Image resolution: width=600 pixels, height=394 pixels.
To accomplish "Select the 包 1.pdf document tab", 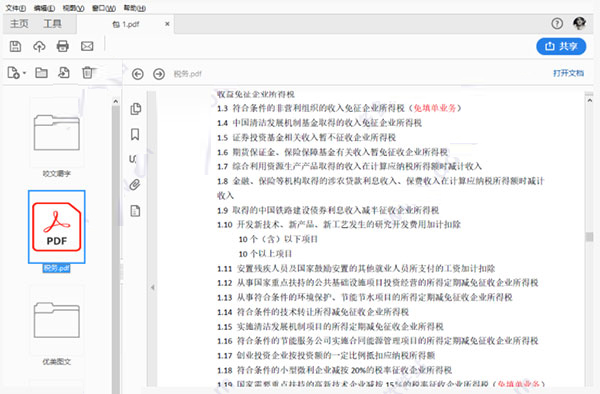I will pyautogui.click(x=126, y=24).
